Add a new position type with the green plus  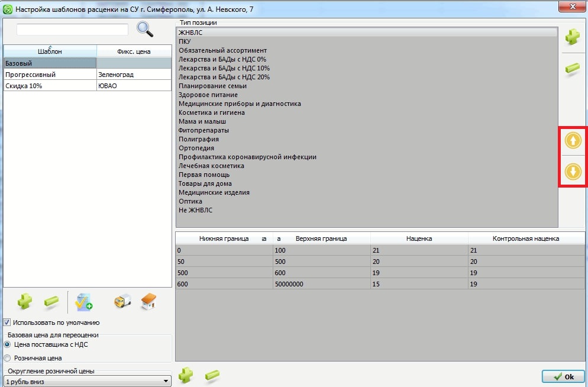pyautogui.click(x=572, y=37)
